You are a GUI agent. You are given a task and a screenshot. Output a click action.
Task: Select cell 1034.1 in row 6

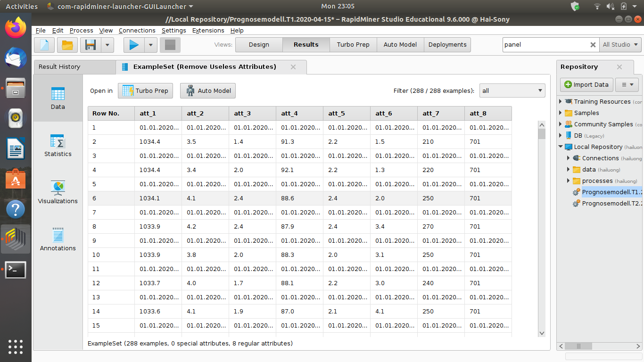click(158, 198)
